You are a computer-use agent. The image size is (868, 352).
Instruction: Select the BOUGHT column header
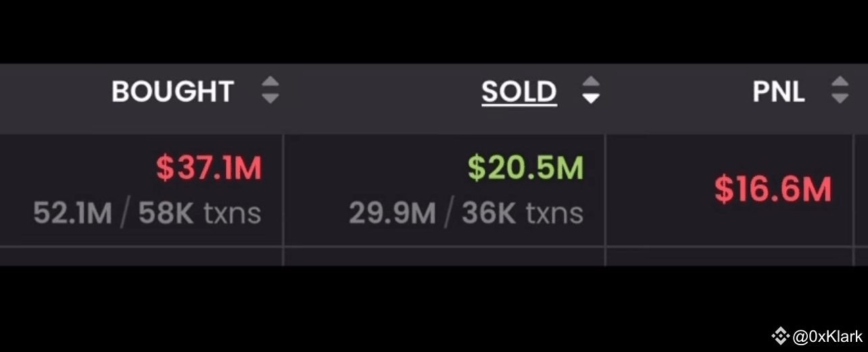(x=172, y=91)
